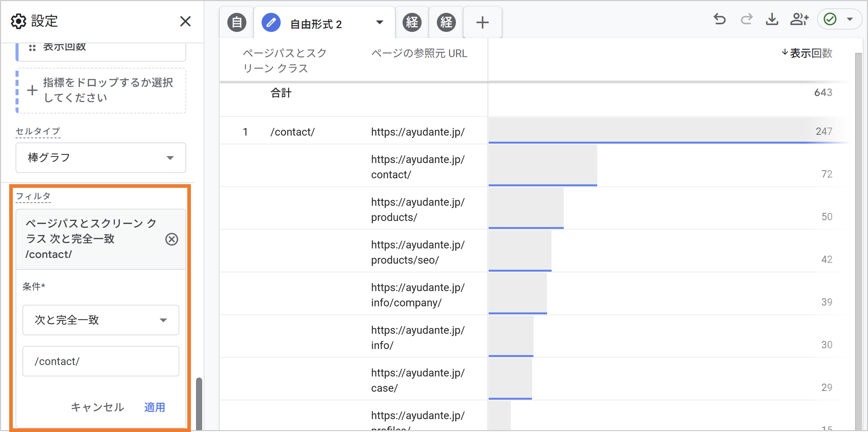The height and width of the screenshot is (432, 868).
Task: Click the results table vertical scrollbar
Action: 859,241
